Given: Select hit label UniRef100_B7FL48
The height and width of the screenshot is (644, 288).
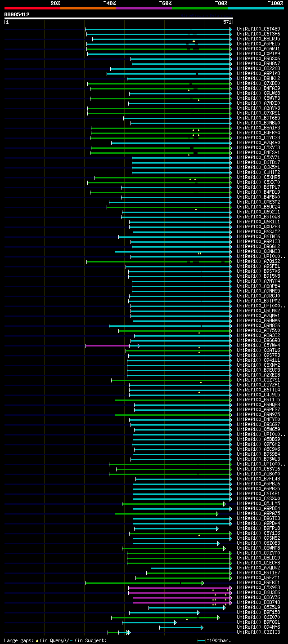Looking at the screenshot, I should [258, 479].
